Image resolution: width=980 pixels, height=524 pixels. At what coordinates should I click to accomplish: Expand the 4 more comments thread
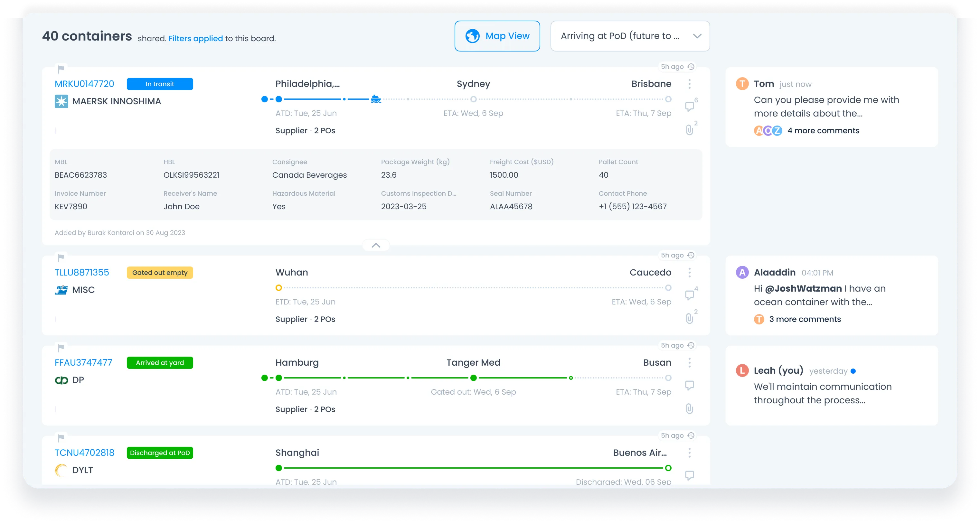click(x=823, y=130)
